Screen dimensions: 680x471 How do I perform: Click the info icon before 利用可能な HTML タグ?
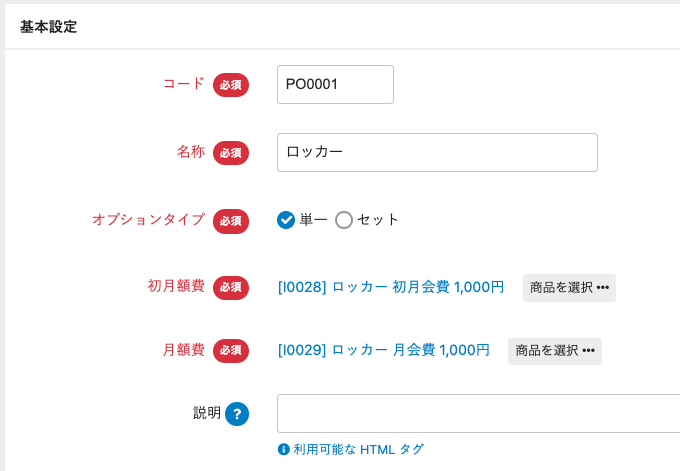coord(283,449)
